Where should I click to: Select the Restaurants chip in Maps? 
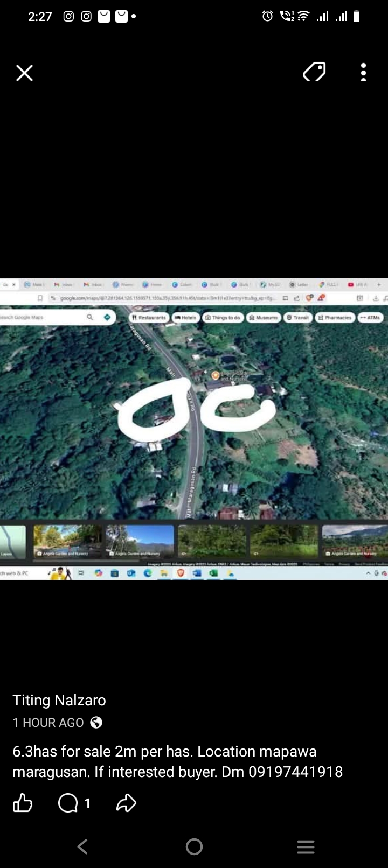149,318
